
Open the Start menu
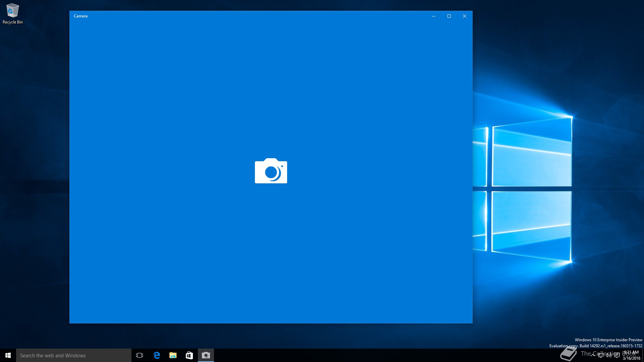click(8, 355)
